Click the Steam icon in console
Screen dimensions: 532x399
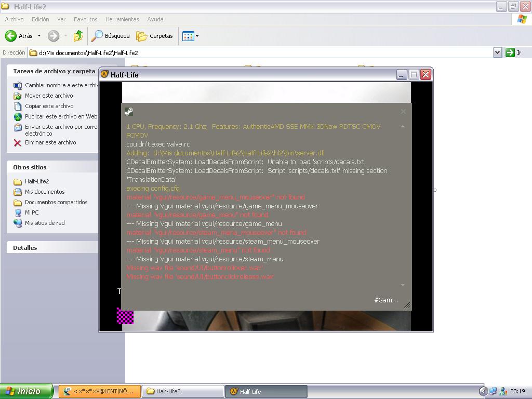click(x=129, y=112)
